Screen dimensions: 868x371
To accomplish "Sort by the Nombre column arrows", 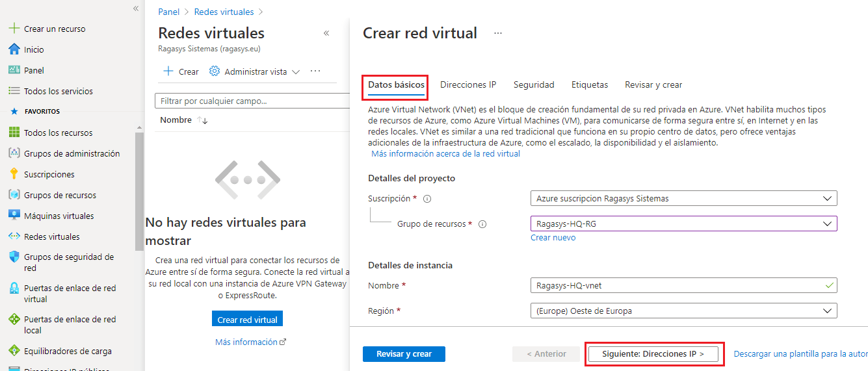I will [202, 120].
